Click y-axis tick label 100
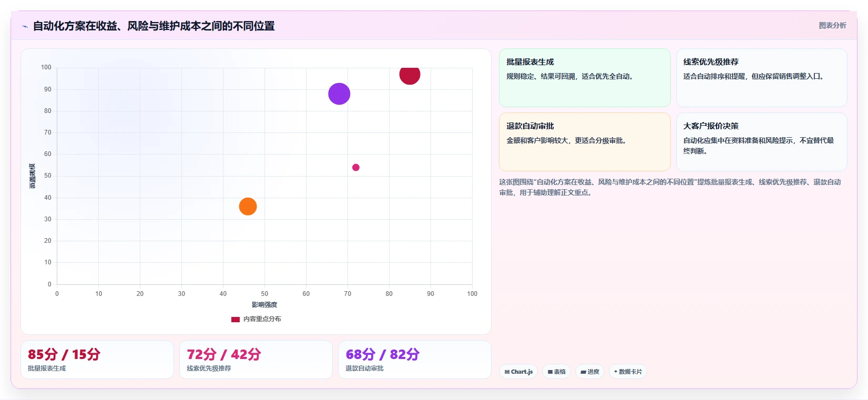 (x=46, y=67)
